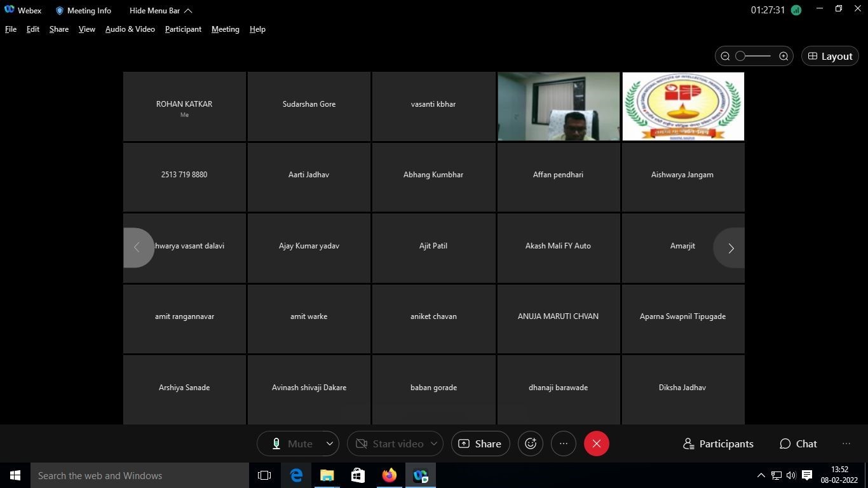Open the Chat panel

point(798,444)
